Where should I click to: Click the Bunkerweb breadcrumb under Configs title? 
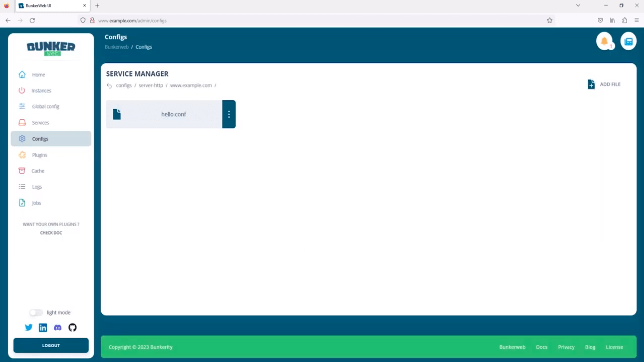coord(117,47)
